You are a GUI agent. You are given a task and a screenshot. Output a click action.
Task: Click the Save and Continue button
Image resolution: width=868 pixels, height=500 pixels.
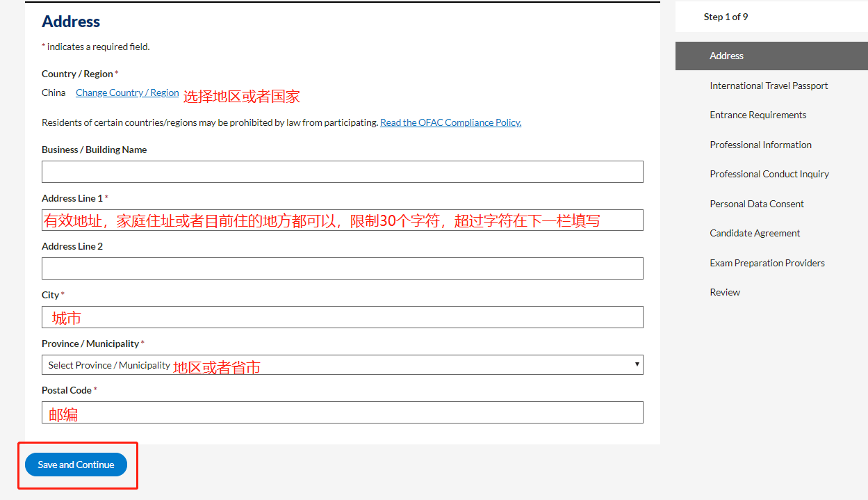(76, 465)
